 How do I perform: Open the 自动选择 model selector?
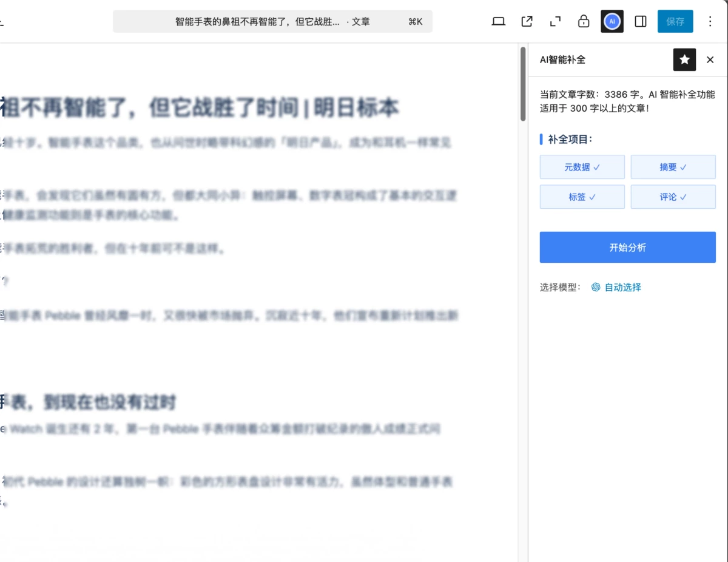616,287
